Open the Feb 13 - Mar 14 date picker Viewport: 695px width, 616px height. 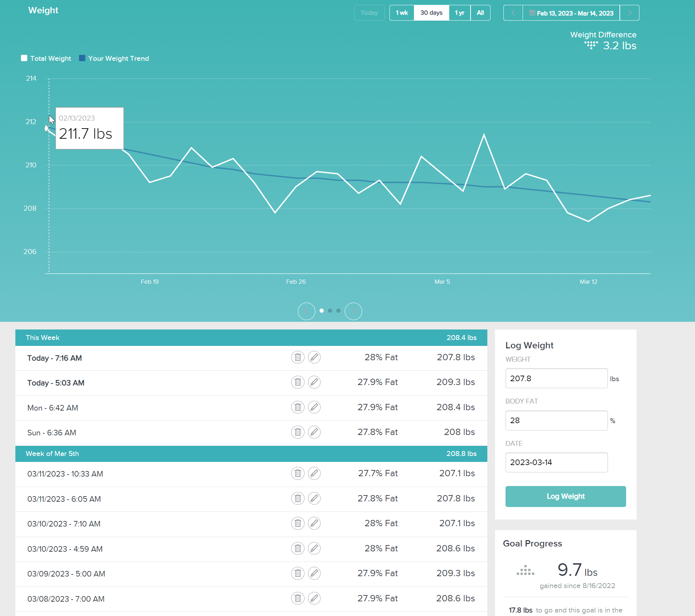[571, 13]
